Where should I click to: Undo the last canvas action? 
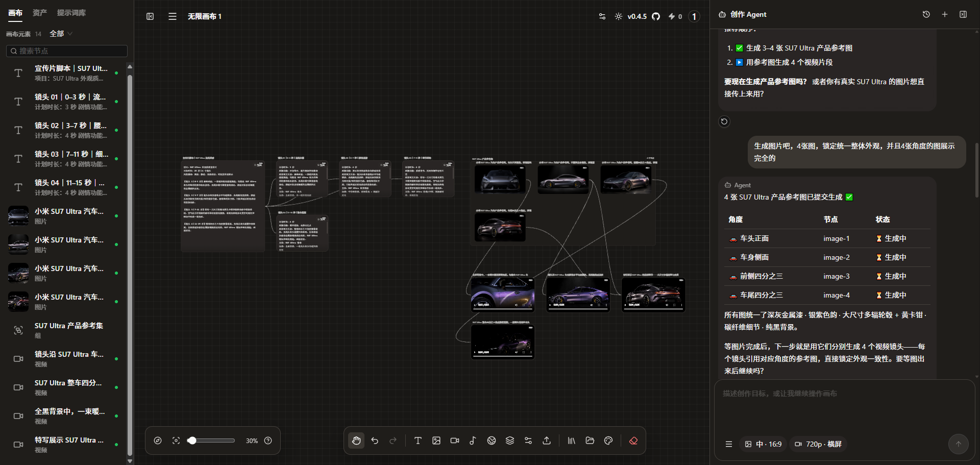pos(375,440)
